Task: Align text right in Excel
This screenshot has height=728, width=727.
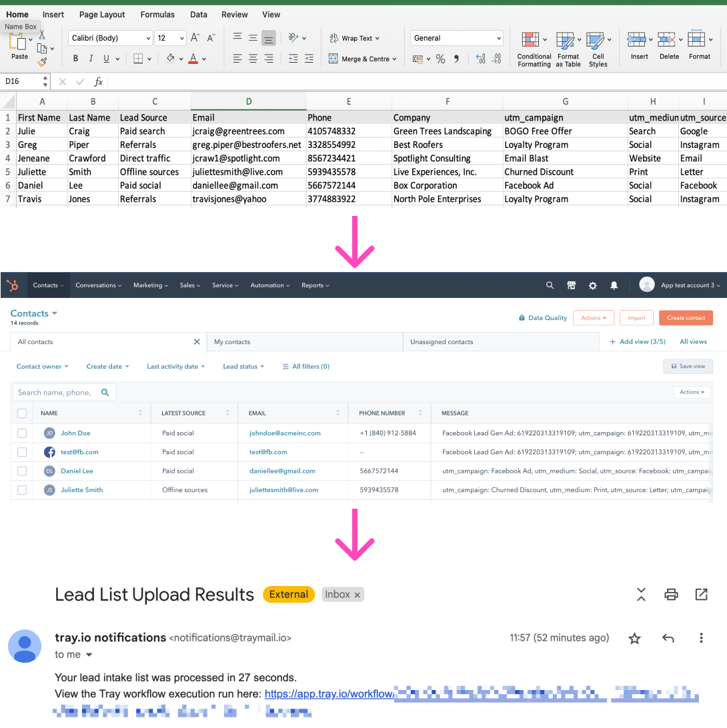Action: (x=269, y=59)
